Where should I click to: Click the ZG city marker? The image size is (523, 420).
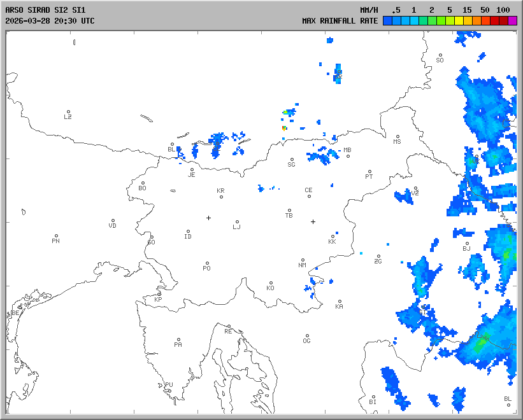click(x=378, y=256)
